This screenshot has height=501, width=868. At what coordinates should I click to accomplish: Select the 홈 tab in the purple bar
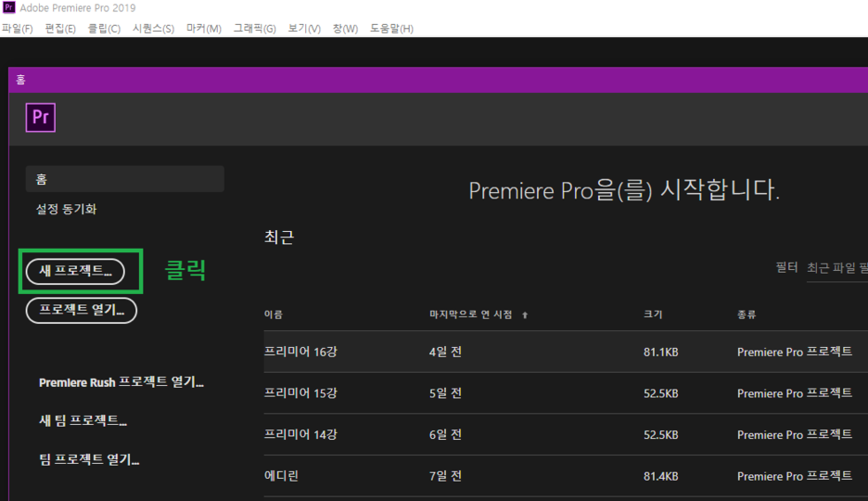pos(20,80)
